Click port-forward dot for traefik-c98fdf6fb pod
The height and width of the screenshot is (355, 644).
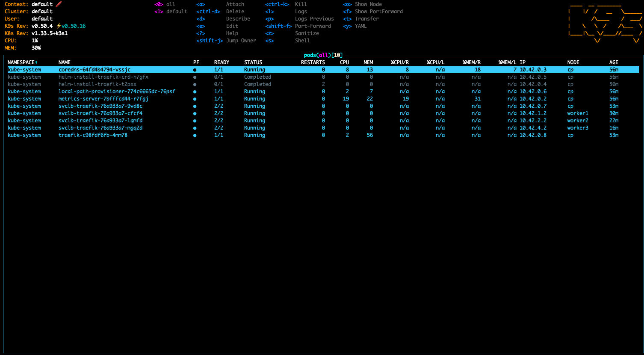tap(195, 135)
